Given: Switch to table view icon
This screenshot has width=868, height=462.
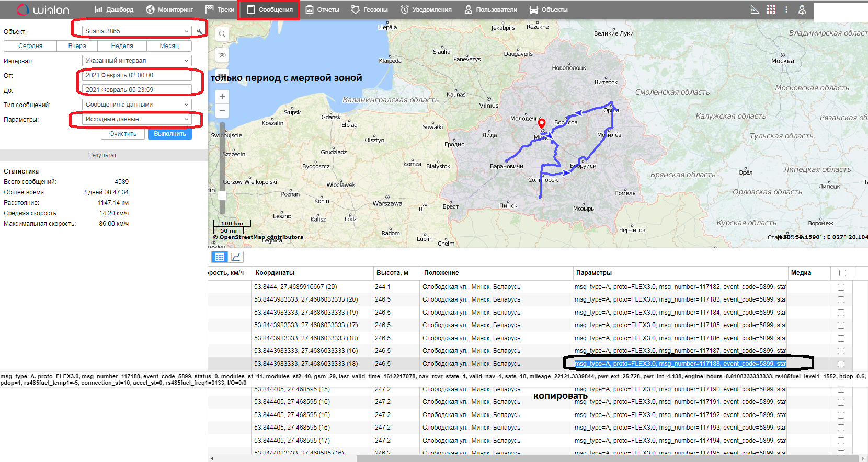Looking at the screenshot, I should (220, 257).
